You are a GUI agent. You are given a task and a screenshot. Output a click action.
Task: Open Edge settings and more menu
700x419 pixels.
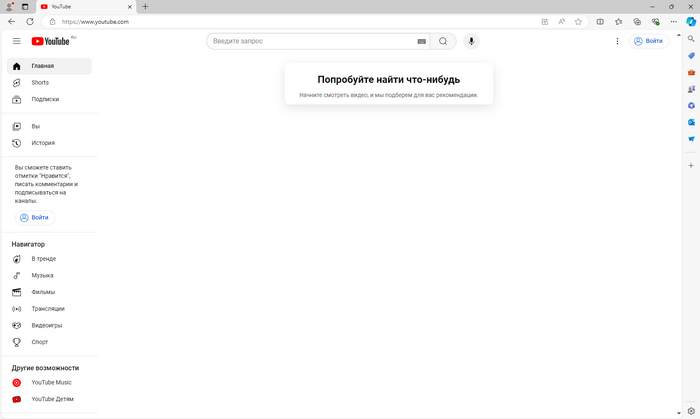point(674,21)
